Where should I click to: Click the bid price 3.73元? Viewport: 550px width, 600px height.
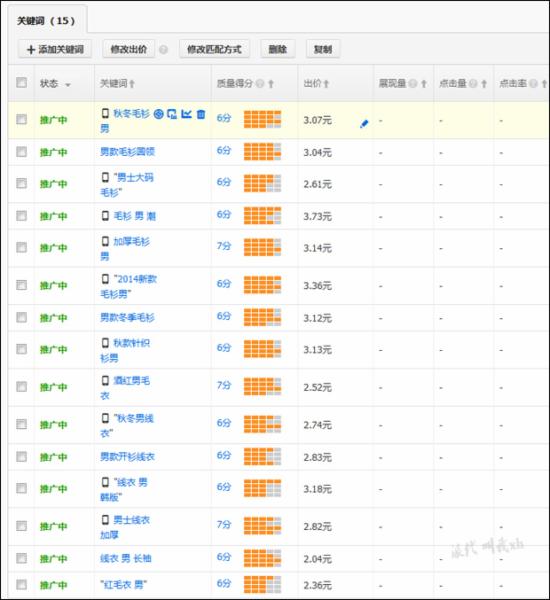coord(317,217)
